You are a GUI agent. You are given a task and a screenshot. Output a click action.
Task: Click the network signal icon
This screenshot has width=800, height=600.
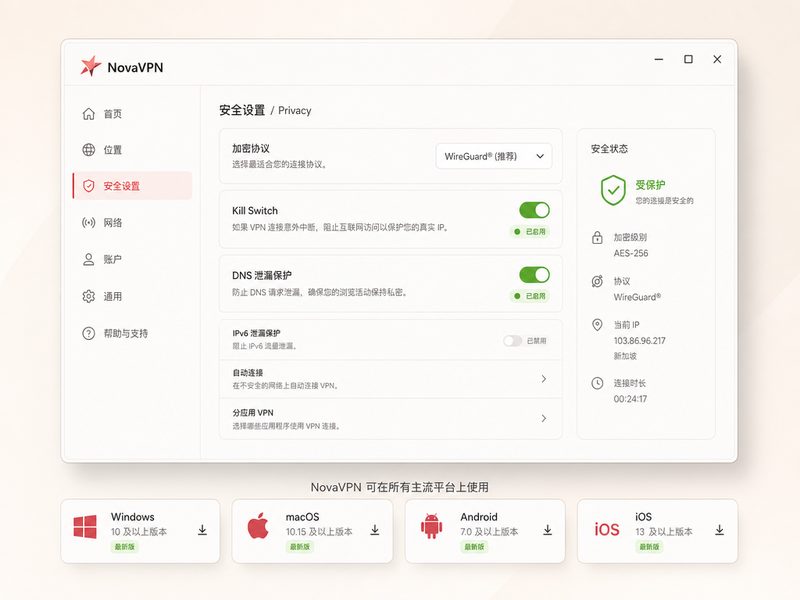tap(89, 222)
